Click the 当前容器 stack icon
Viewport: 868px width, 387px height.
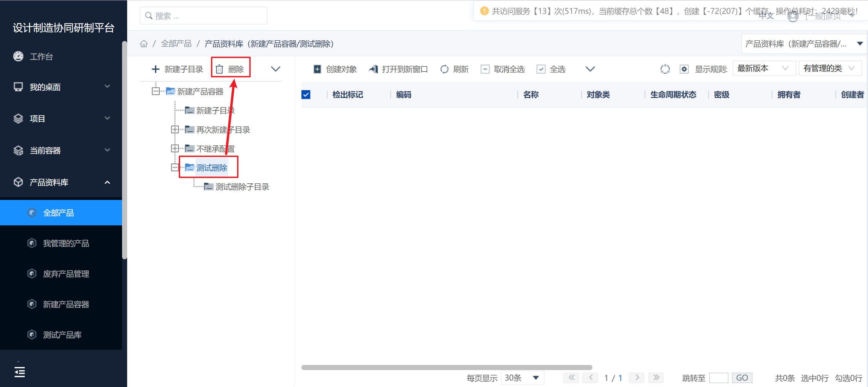[18, 150]
